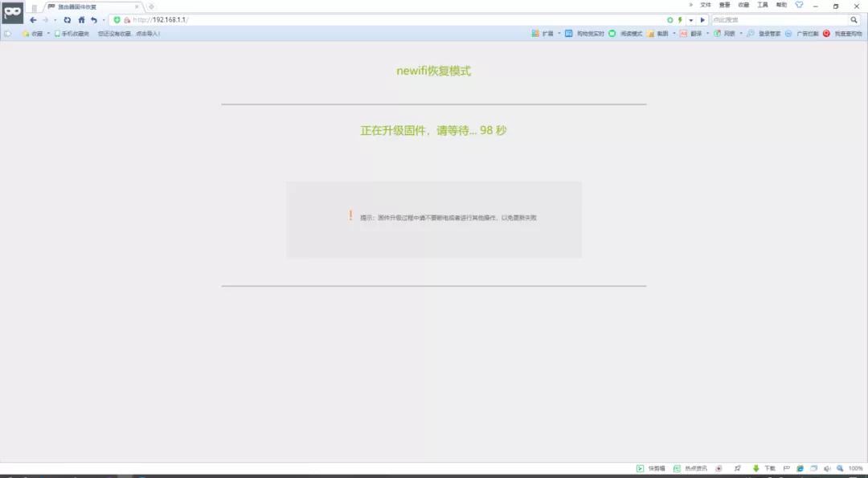Open the dropdown next to the undo arrow

(x=104, y=20)
